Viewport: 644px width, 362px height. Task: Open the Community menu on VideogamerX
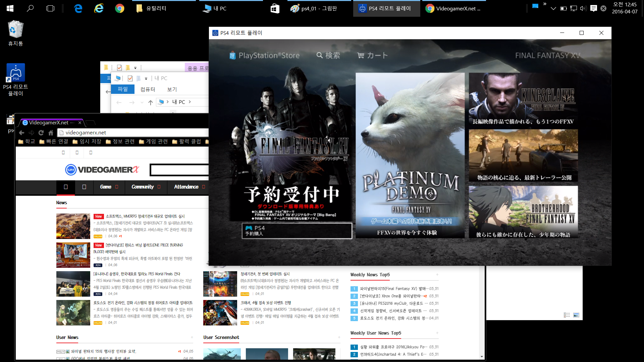tap(143, 187)
